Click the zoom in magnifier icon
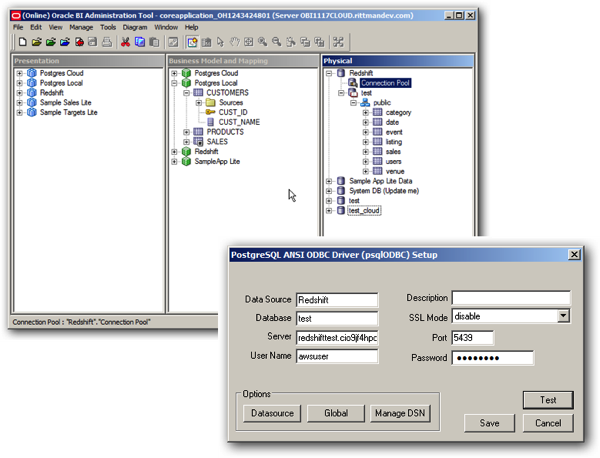This screenshot has height=458, width=600. 262,42
